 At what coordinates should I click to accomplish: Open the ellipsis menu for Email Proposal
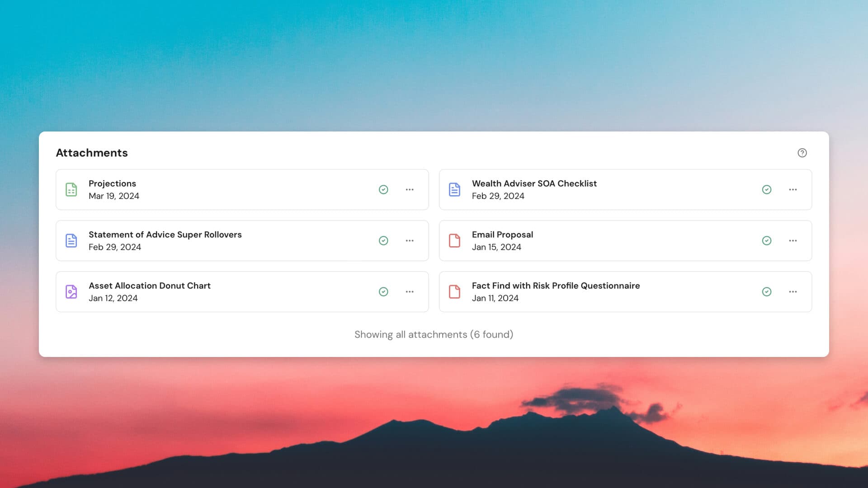tap(793, 240)
